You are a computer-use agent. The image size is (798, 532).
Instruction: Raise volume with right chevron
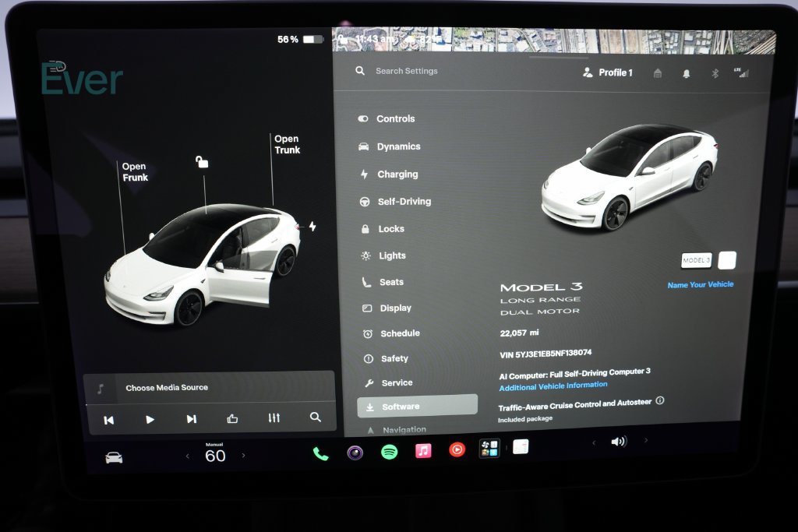(x=646, y=440)
